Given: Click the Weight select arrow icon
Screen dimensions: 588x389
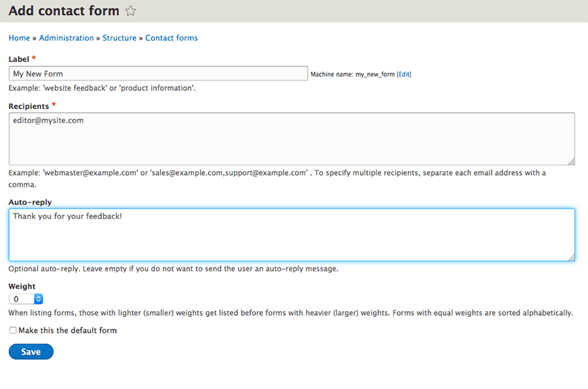Looking at the screenshot, I should point(39,299).
